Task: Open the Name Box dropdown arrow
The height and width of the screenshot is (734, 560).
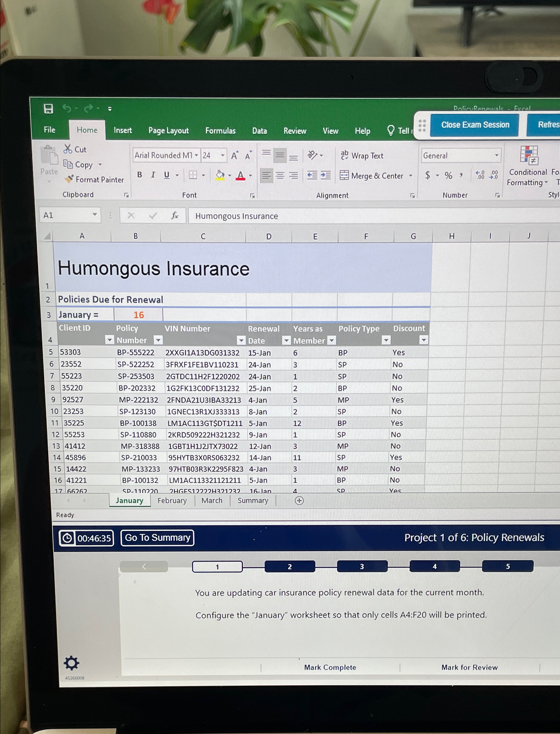Action: tap(95, 215)
